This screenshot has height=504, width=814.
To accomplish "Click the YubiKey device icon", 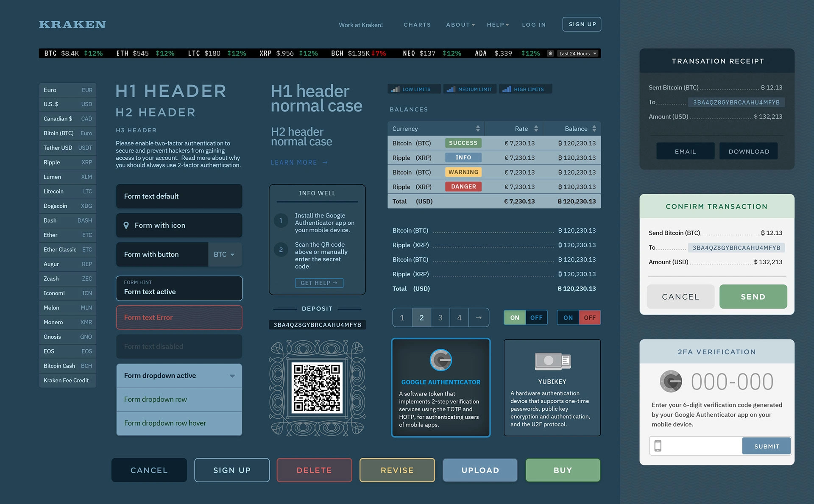I will click(x=552, y=361).
